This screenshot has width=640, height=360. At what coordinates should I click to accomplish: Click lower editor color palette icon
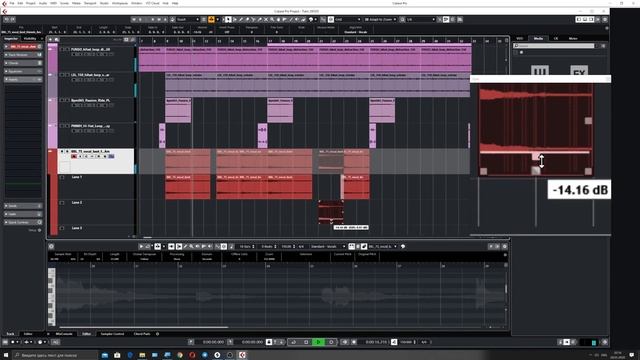click(403, 246)
